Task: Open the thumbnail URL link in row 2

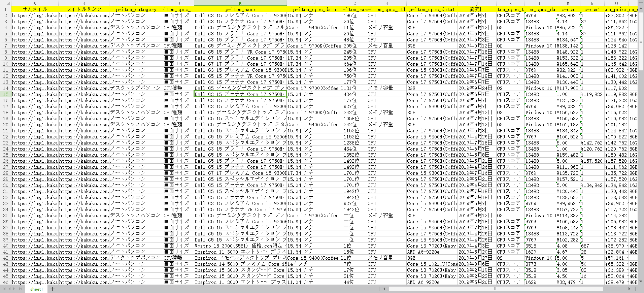Action: (35, 15)
